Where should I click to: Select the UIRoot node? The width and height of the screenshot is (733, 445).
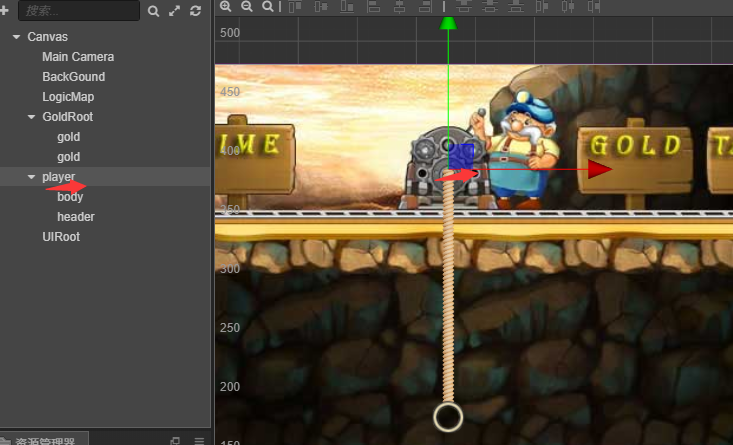[61, 237]
